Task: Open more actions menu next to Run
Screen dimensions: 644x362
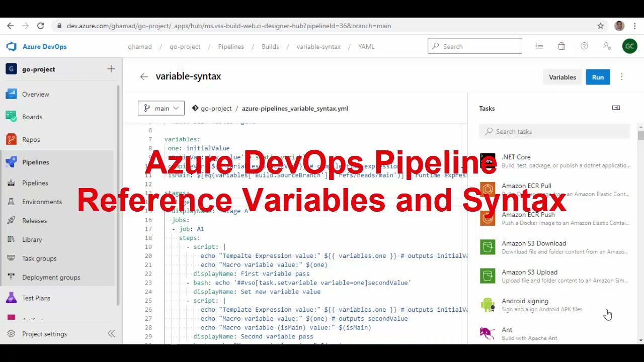Action: coord(622,77)
